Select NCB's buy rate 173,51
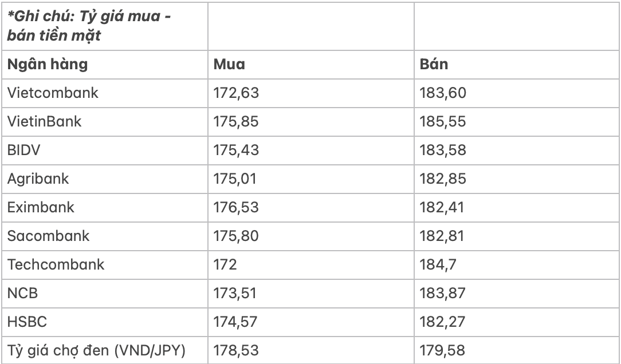 pyautogui.click(x=236, y=294)
